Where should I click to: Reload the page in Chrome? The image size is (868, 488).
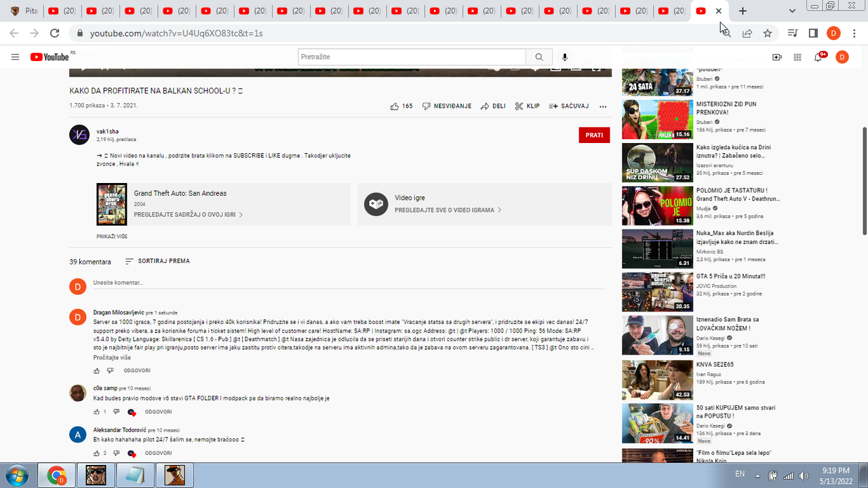(55, 33)
